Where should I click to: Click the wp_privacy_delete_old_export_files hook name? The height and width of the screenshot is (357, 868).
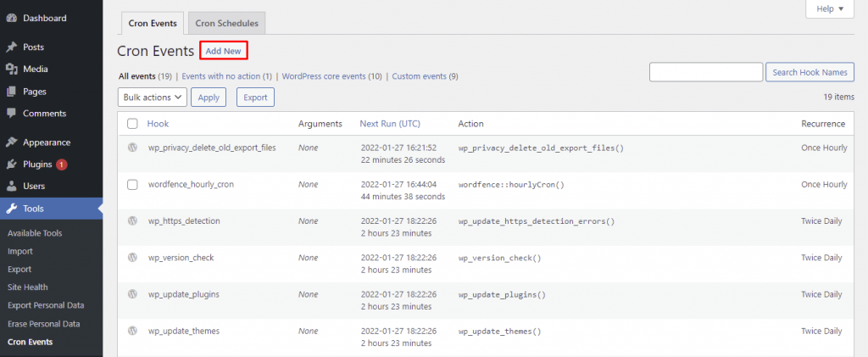pos(212,148)
